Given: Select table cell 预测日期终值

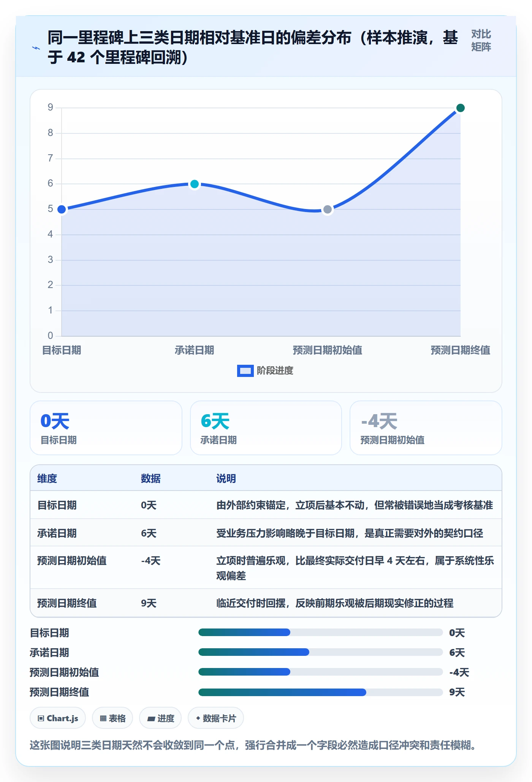Looking at the screenshot, I should pyautogui.click(x=67, y=603).
